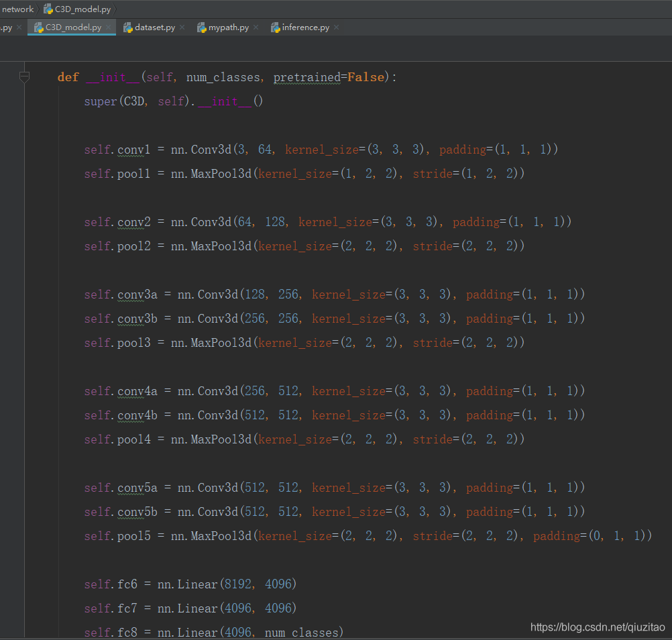Close the C3D_model.py tab
The height and width of the screenshot is (640, 672).
coord(109,28)
